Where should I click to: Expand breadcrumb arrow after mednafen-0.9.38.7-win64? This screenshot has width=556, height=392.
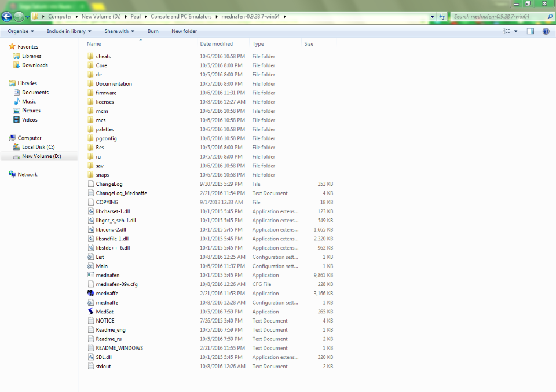point(284,17)
